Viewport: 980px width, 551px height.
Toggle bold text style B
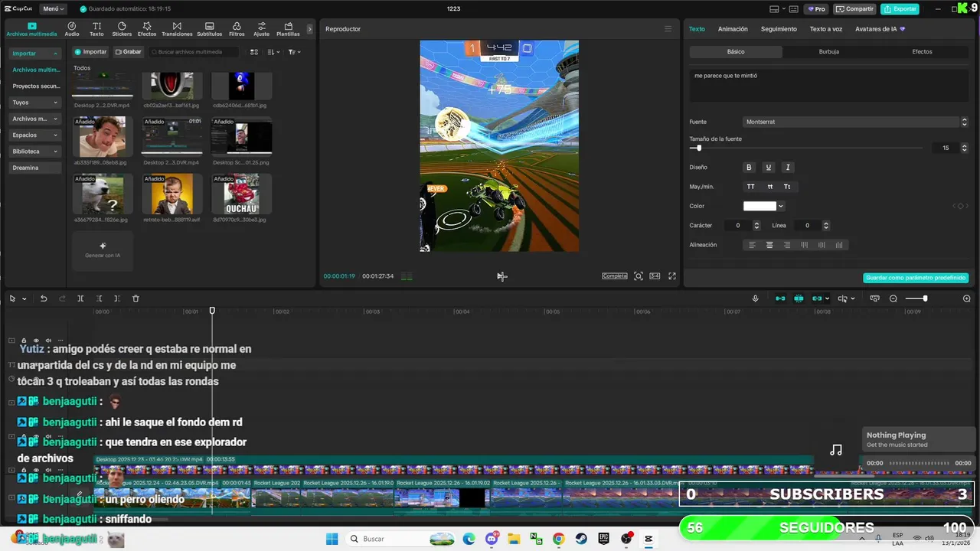(749, 167)
